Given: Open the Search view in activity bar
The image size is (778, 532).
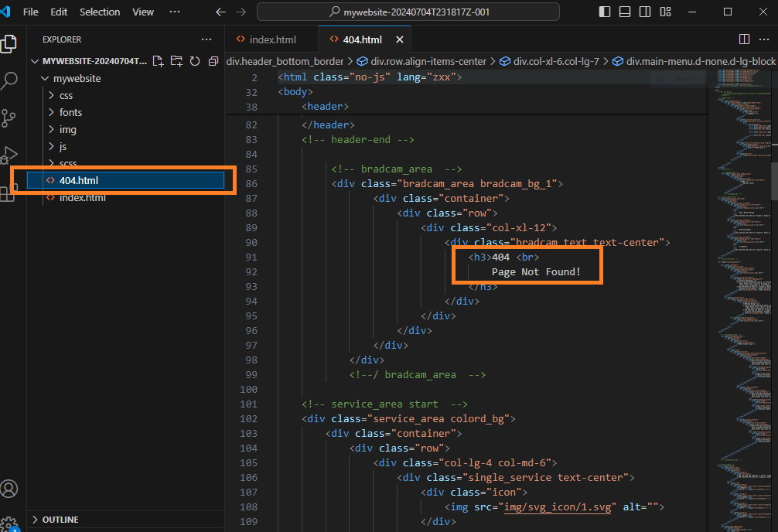Looking at the screenshot, I should [x=9, y=80].
